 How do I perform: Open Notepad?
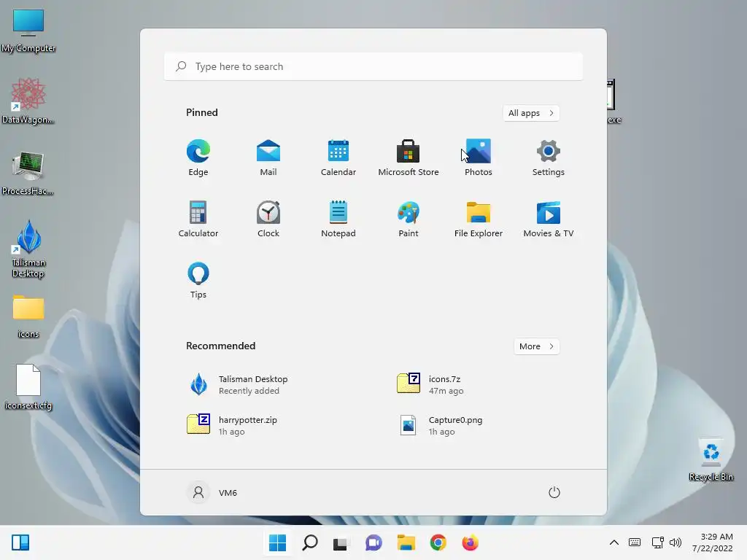pyautogui.click(x=338, y=219)
